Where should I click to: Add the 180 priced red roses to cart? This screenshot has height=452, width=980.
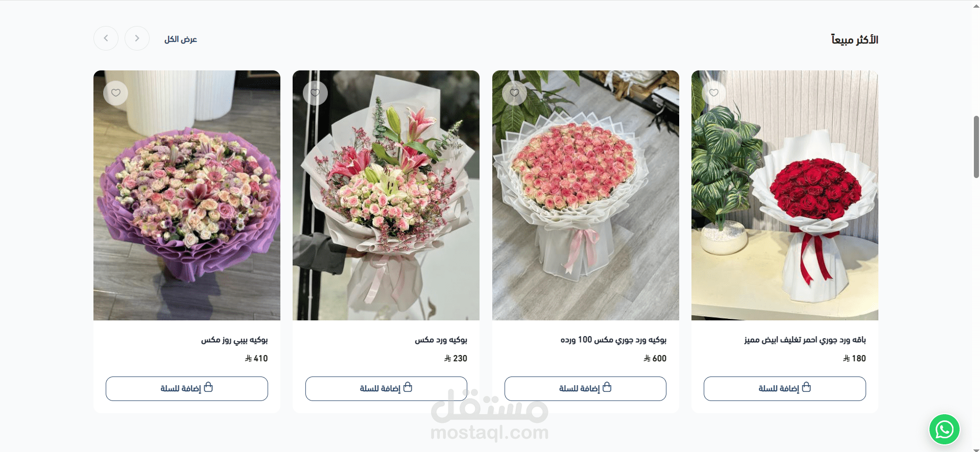click(784, 389)
